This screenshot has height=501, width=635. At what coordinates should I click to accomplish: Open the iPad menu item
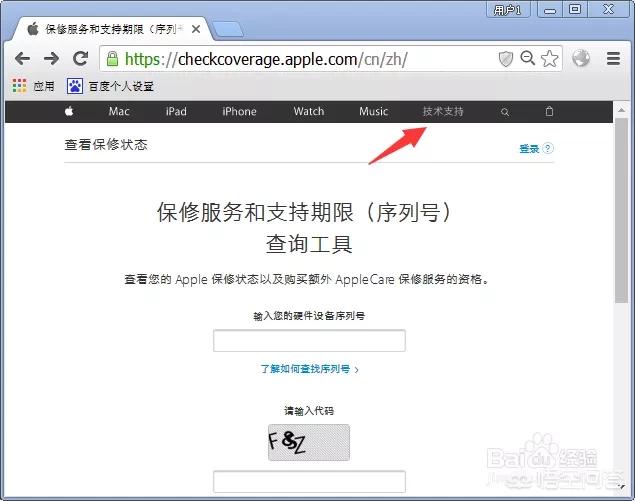click(176, 111)
